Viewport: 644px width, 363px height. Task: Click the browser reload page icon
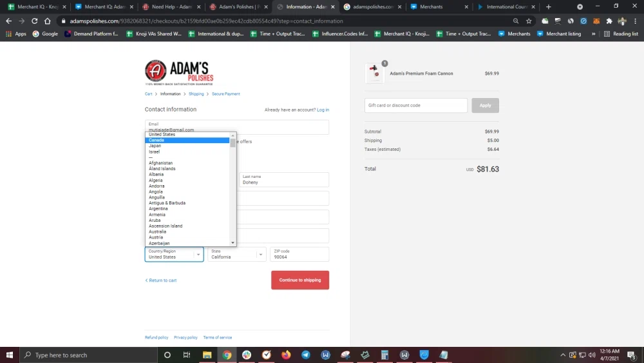point(34,21)
